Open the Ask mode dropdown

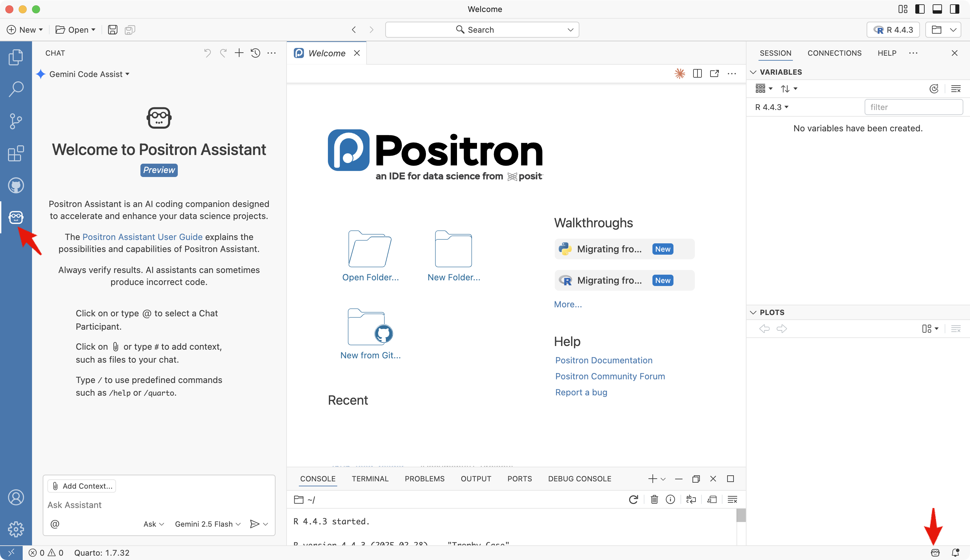(153, 524)
